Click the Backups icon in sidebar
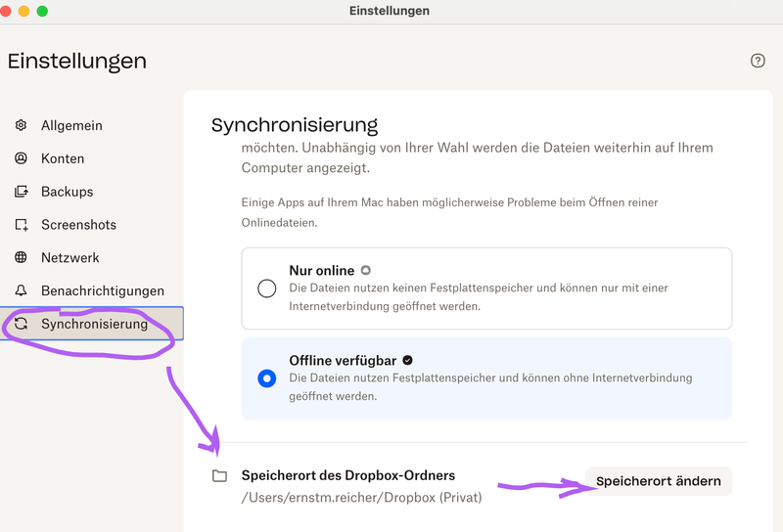 [x=22, y=192]
